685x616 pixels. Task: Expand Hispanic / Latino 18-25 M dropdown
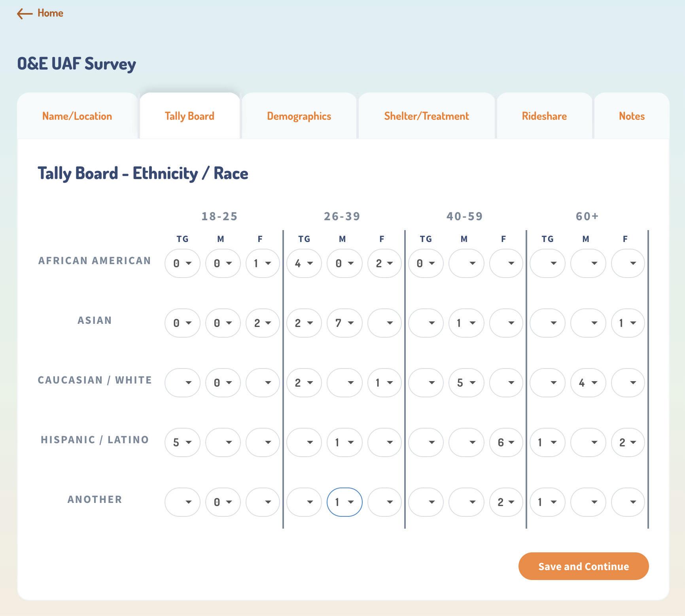pyautogui.click(x=223, y=442)
